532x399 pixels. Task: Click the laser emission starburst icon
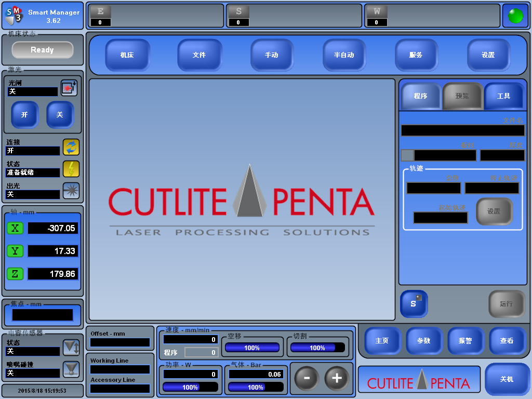71,191
